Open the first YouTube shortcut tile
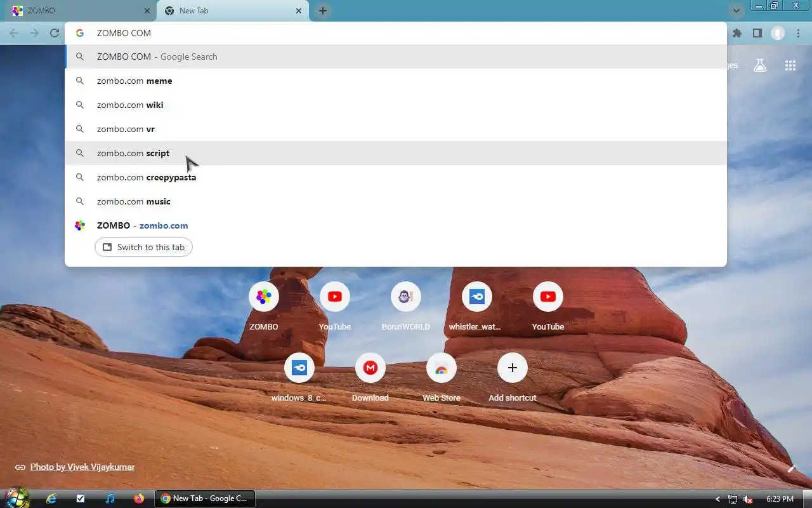 [335, 307]
